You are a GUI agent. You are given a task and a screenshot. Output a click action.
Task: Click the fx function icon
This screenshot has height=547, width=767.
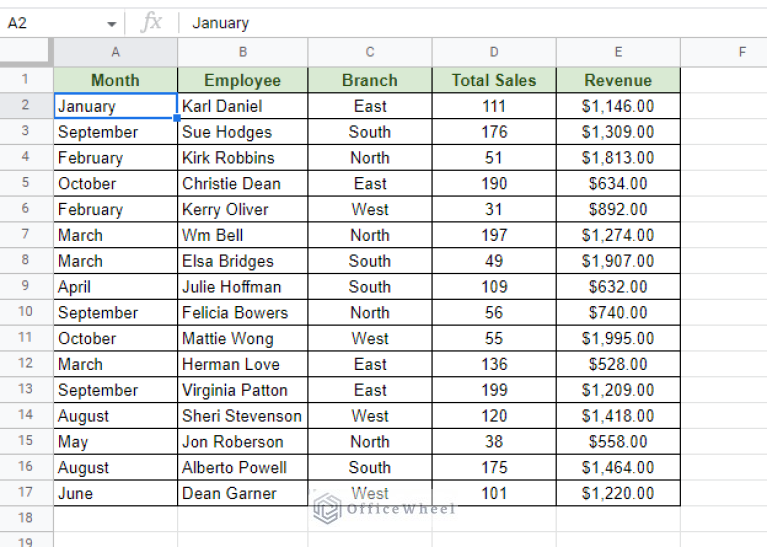point(151,22)
